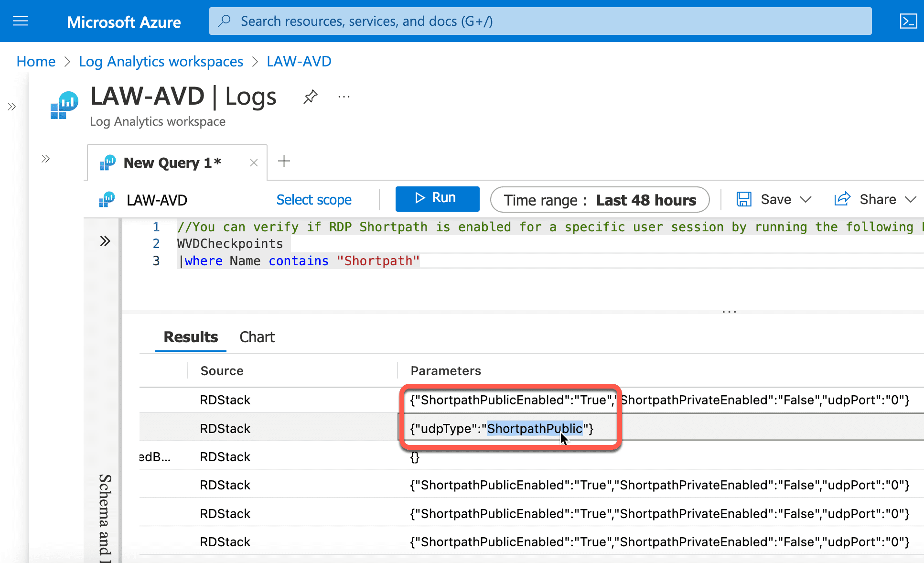Open the Save dropdown arrow

pos(806,199)
